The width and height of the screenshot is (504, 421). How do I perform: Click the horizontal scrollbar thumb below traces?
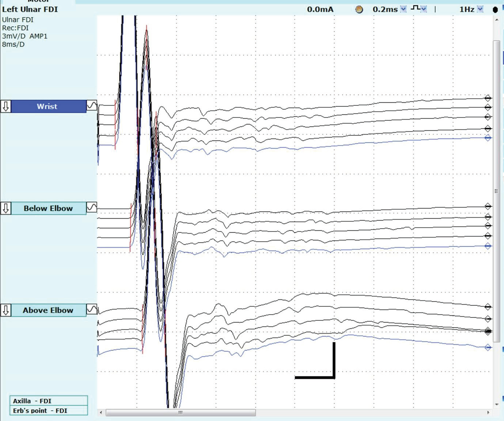point(181,413)
